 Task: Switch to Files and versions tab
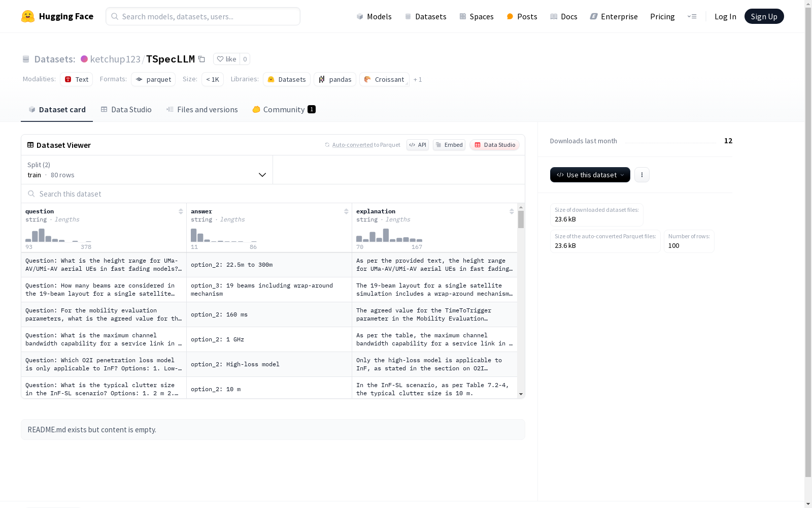pos(202,110)
